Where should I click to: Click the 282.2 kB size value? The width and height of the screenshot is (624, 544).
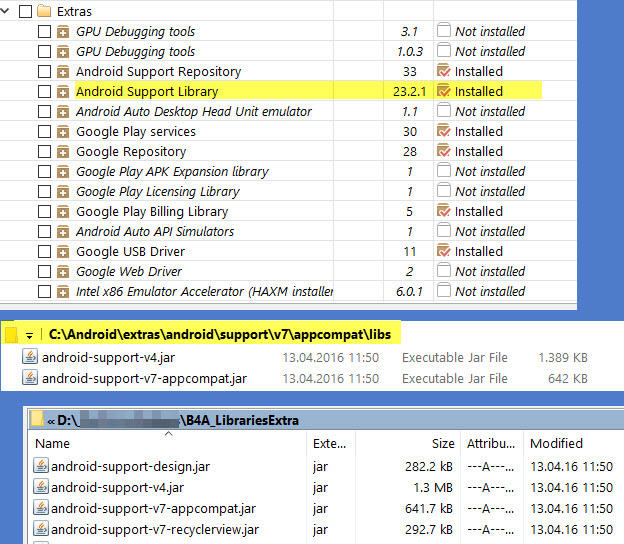(x=429, y=466)
